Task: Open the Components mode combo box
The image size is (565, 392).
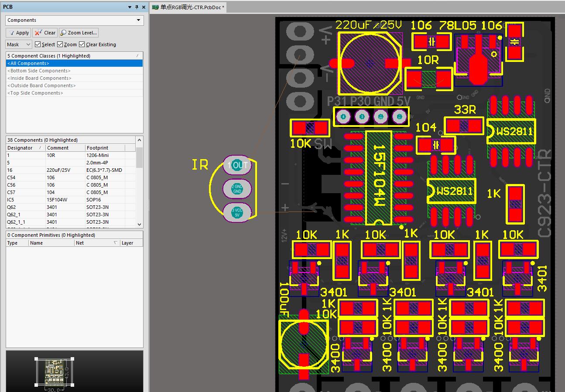Action: tap(75, 20)
